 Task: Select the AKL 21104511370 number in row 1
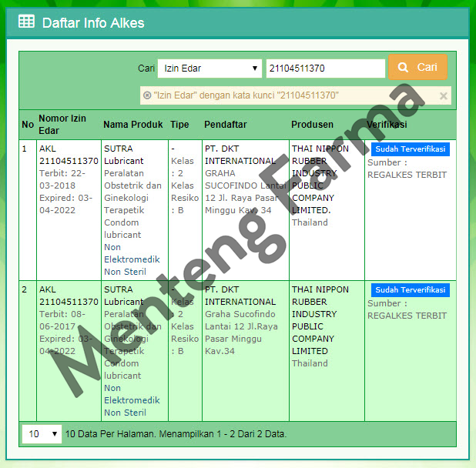68,155
